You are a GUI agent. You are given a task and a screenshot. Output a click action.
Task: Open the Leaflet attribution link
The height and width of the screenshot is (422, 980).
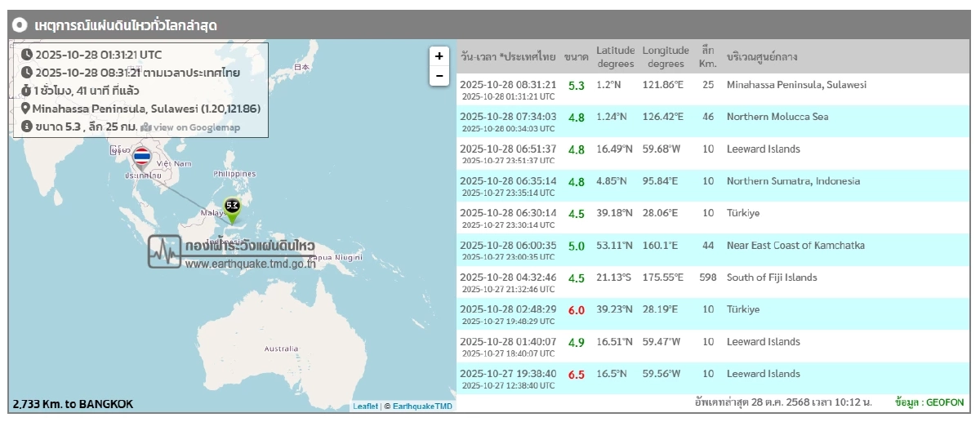tap(365, 406)
